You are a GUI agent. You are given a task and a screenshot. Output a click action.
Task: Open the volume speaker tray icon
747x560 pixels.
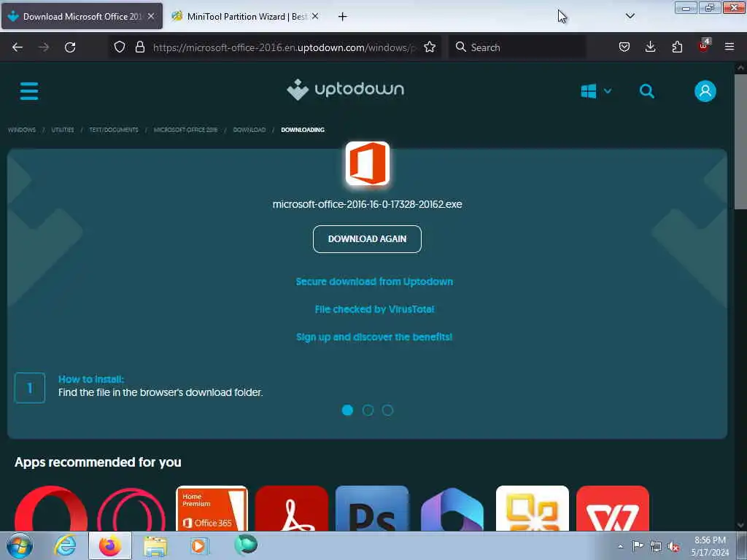point(673,546)
